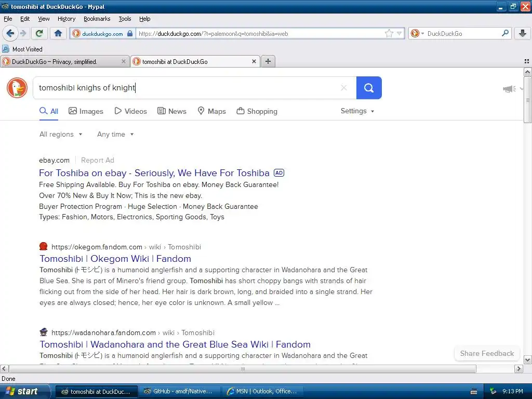Screen dimensions: 532x399
Task: Close the 'DuckDuckGo – Privacy, simplified' tab
Action: pos(124,61)
